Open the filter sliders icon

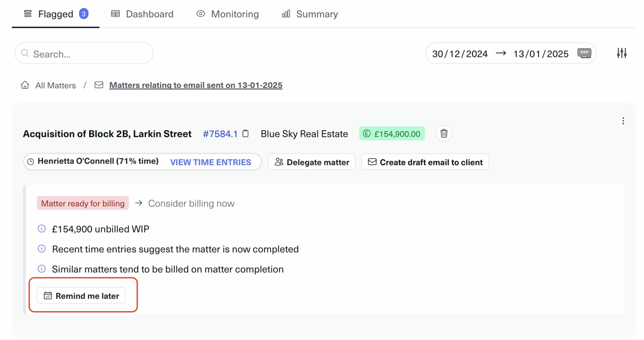pos(622,53)
